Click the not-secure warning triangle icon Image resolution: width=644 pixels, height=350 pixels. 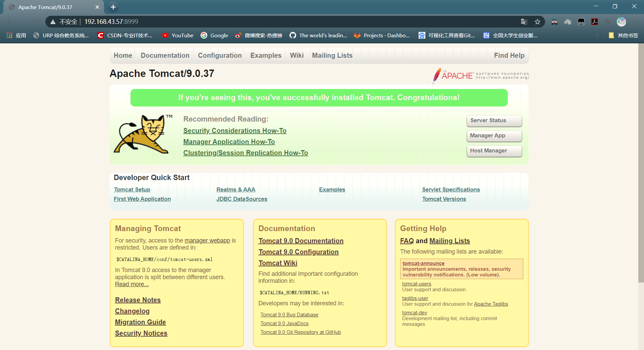click(x=53, y=22)
